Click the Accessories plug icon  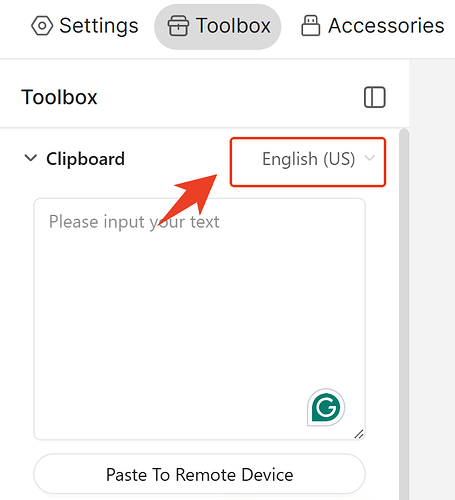tap(311, 26)
